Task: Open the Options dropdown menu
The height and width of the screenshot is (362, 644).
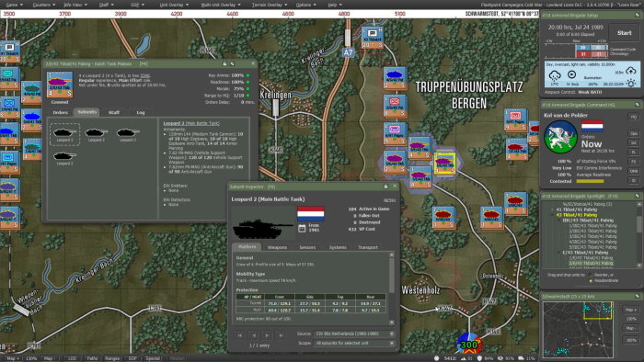Action: click(x=306, y=5)
